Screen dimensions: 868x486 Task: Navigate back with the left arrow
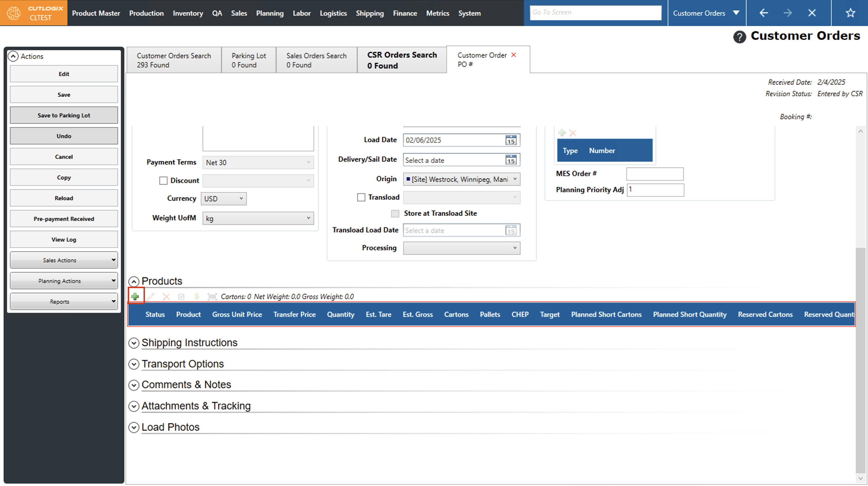764,13
